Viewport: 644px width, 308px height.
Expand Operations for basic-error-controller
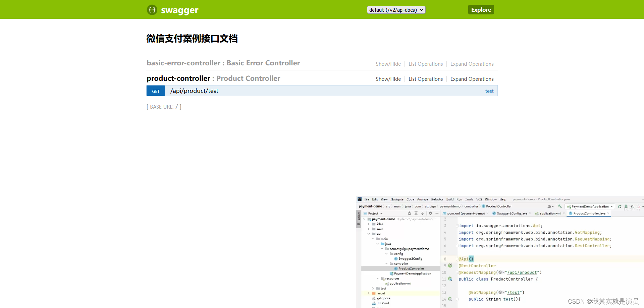[x=472, y=64]
